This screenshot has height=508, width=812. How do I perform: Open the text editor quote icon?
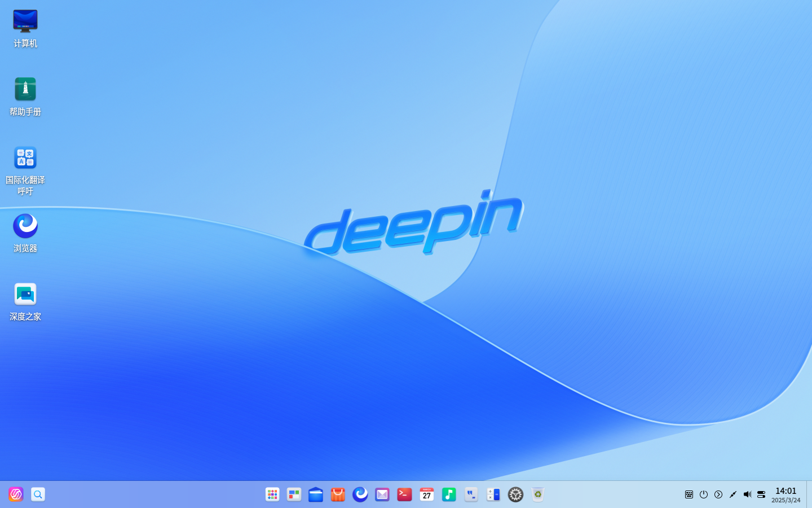[471, 494]
